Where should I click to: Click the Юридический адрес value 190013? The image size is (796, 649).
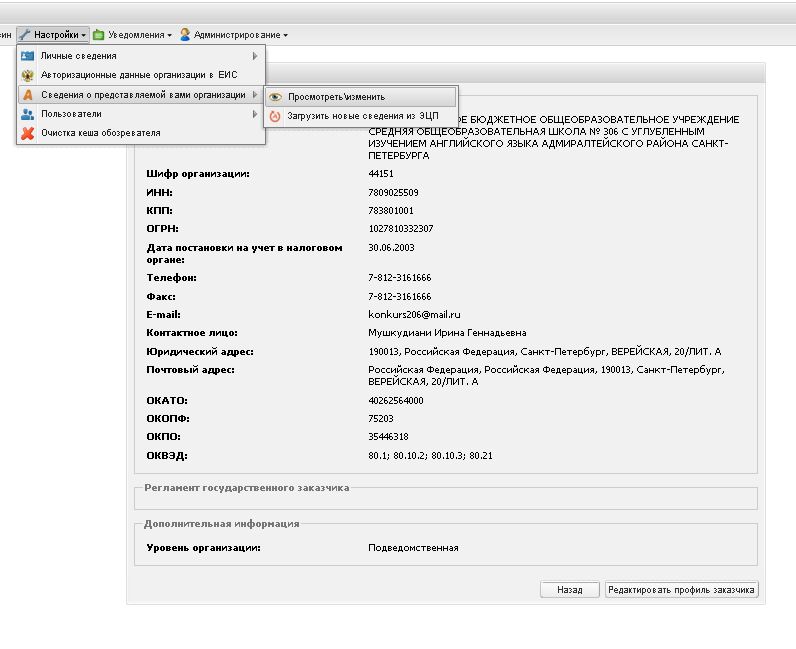click(x=545, y=351)
